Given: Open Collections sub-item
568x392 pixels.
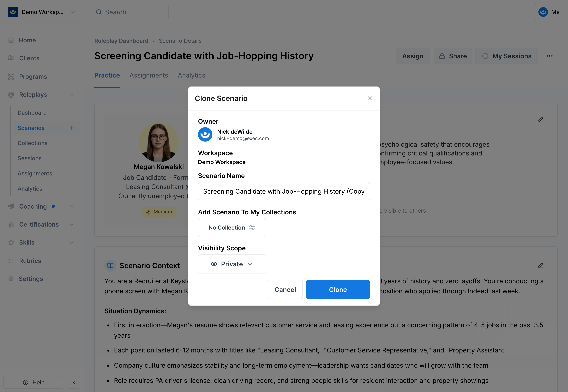Looking at the screenshot, I should [x=32, y=143].
